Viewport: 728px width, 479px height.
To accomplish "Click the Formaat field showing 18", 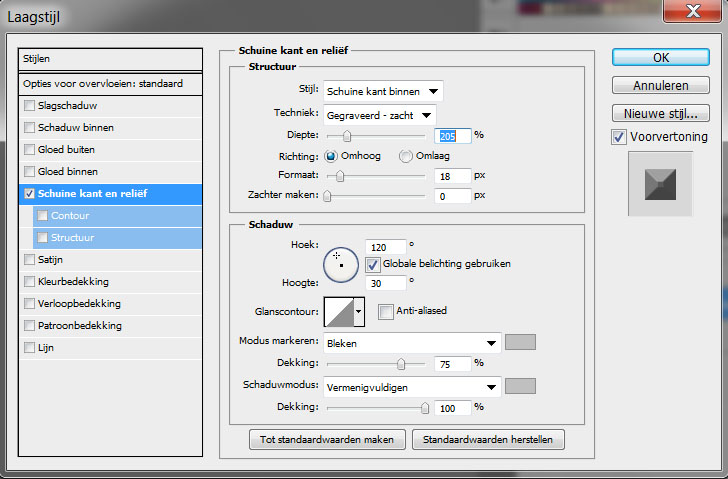I will (453, 176).
